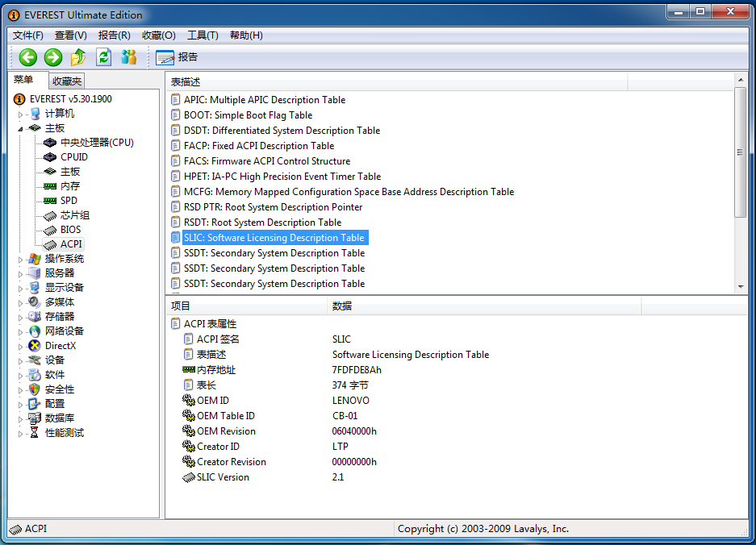The image size is (756, 545).
Task: Click the 安全性 shield icon
Action: pyautogui.click(x=34, y=389)
